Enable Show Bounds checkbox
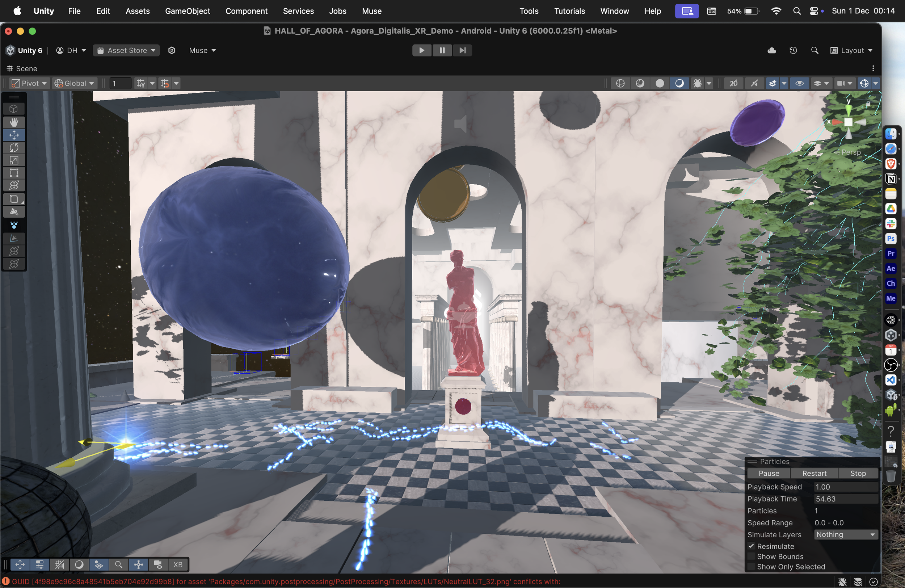Image resolution: width=905 pixels, height=588 pixels. point(752,556)
